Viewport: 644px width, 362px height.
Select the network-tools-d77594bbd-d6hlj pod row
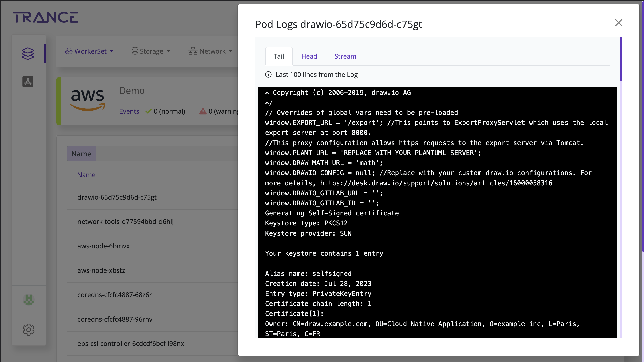pyautogui.click(x=126, y=222)
